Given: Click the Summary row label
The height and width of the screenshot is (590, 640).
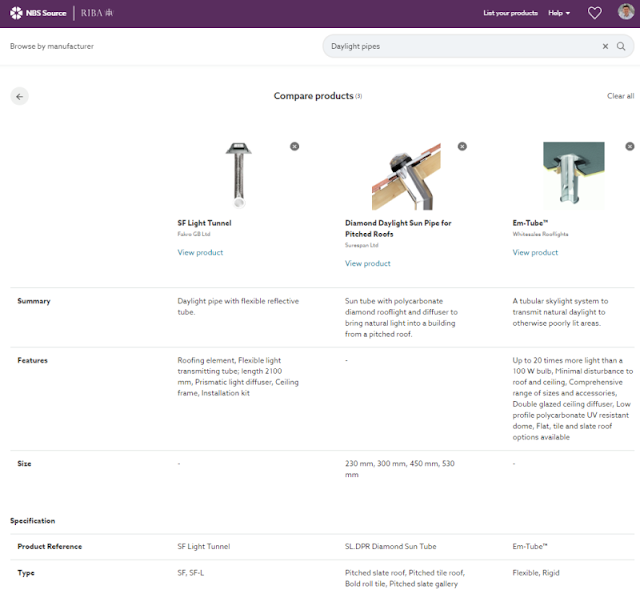Looking at the screenshot, I should click(x=34, y=301).
